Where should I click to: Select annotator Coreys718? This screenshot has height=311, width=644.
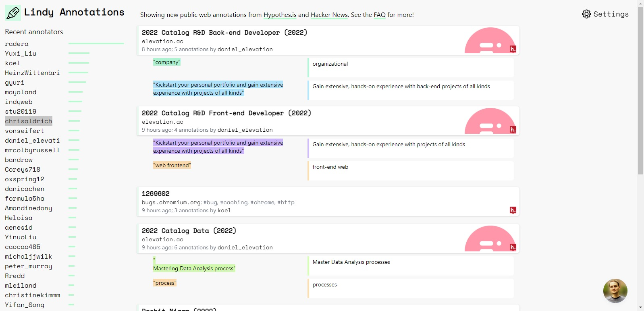click(x=23, y=170)
